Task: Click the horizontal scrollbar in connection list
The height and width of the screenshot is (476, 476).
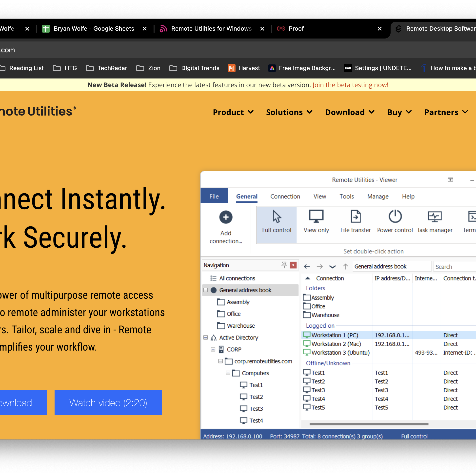Action: 369,424
